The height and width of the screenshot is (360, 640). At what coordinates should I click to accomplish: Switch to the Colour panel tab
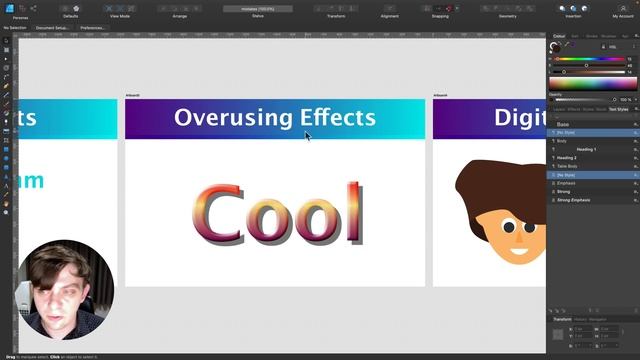[x=559, y=36]
